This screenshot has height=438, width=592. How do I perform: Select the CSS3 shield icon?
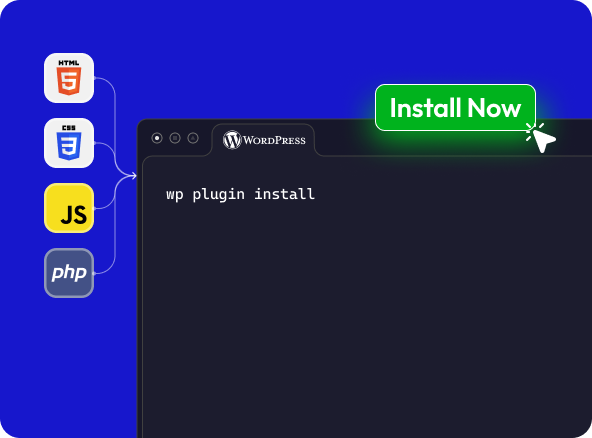click(x=69, y=143)
